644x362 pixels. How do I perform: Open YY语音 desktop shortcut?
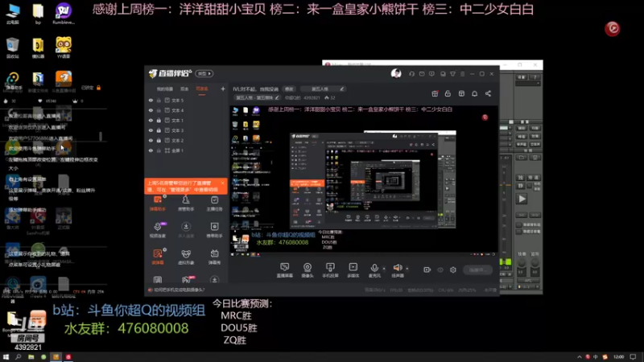pos(64,47)
